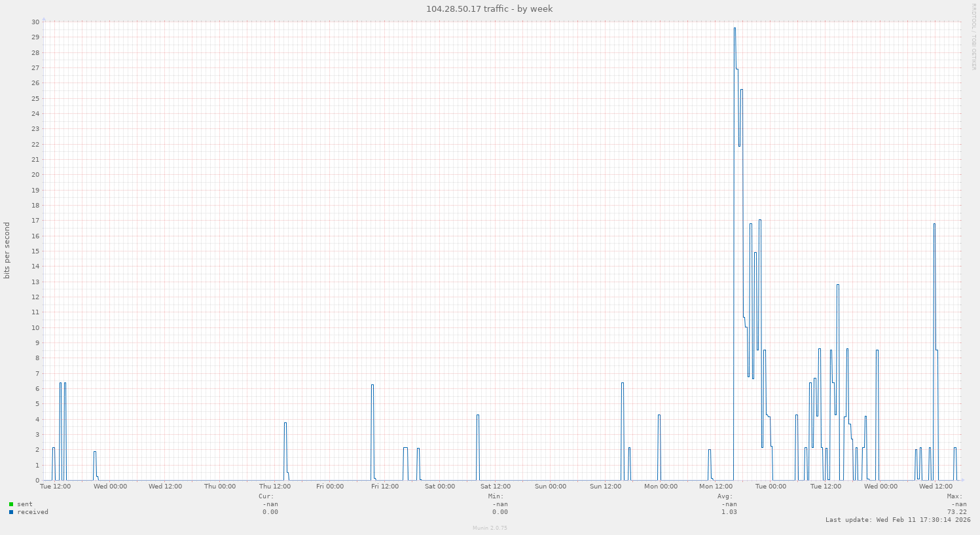Select the "received" legend label
This screenshot has width=980, height=535.
33,512
